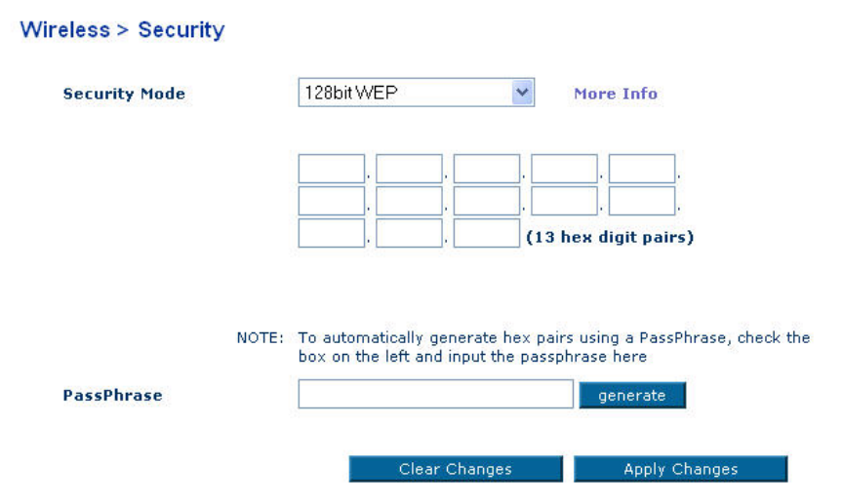Select the 128bit WEP combo box
The height and width of the screenshot is (504, 843).
coord(404,93)
